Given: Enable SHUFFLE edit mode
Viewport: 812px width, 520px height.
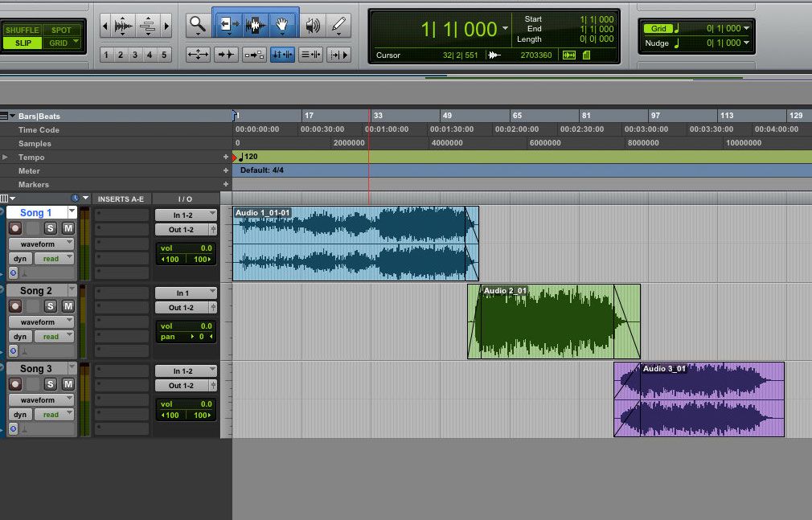Looking at the screenshot, I should [x=22, y=30].
